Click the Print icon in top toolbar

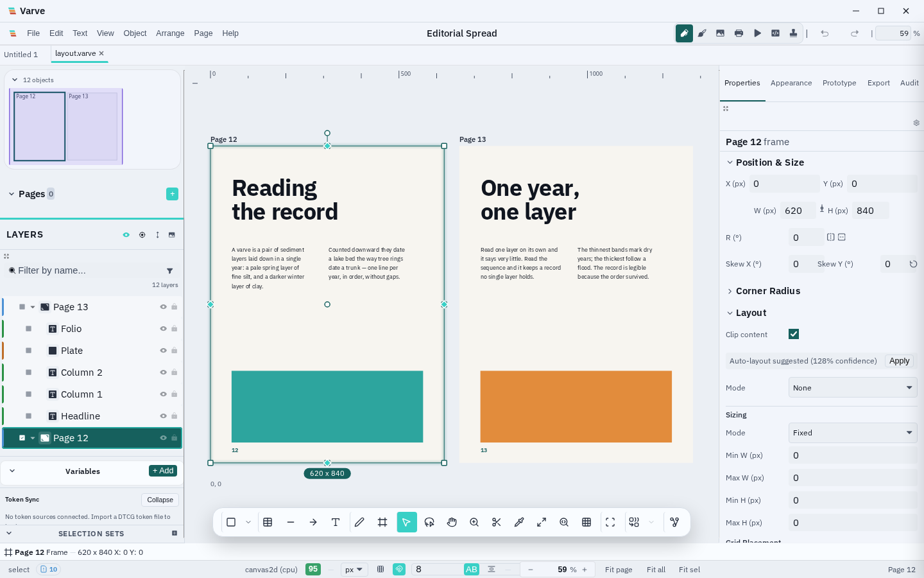coord(739,33)
